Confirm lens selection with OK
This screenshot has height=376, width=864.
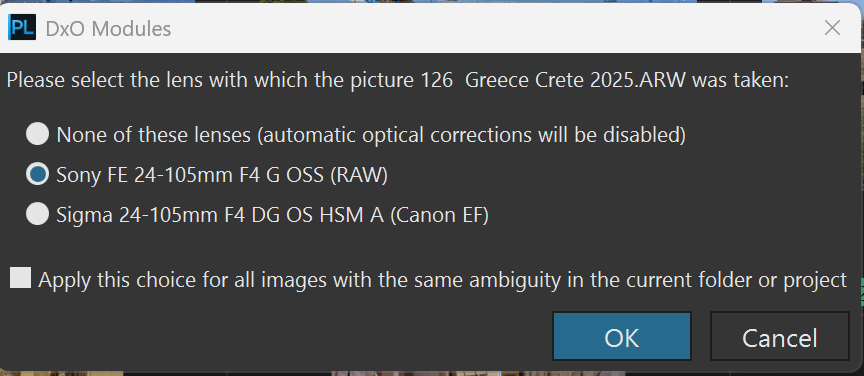[622, 337]
